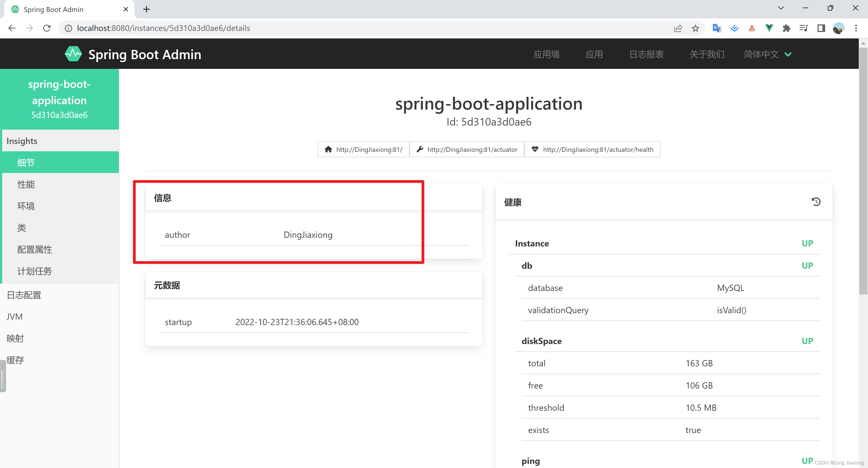868x468 pixels.
Task: Click the tab search chevron
Action: tap(781, 8)
